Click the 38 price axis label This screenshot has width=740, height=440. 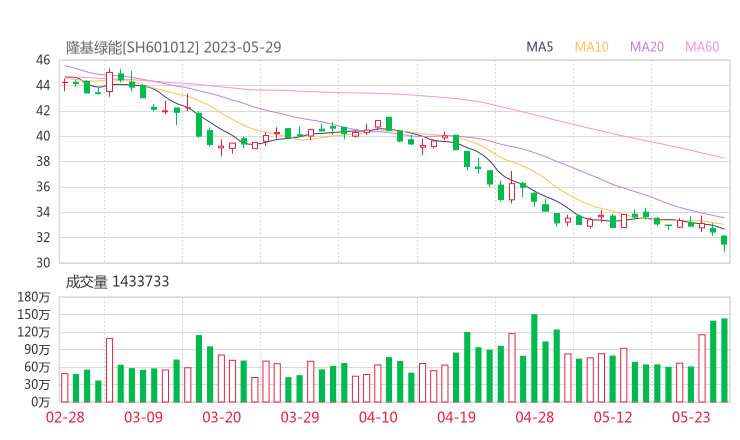[43, 161]
